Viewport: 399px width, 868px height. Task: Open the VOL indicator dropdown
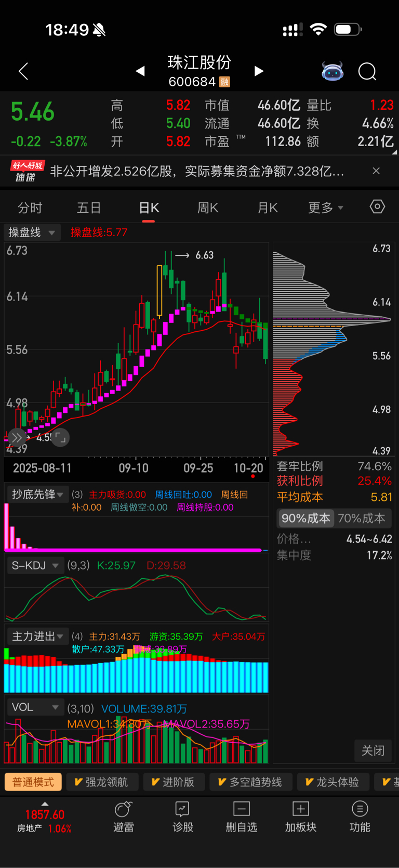[x=35, y=707]
